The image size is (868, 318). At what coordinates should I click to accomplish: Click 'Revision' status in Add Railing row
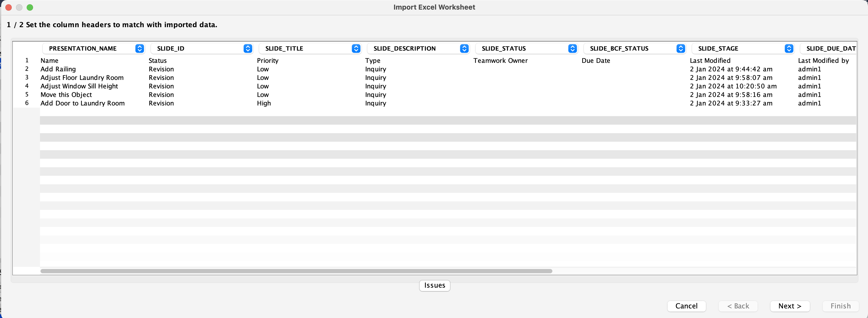[161, 69]
